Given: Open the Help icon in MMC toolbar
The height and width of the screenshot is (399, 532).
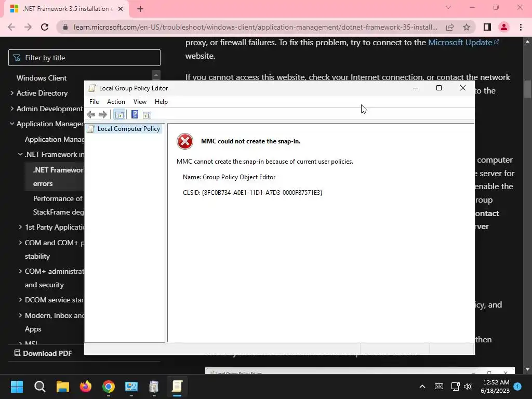Looking at the screenshot, I should coord(135,115).
